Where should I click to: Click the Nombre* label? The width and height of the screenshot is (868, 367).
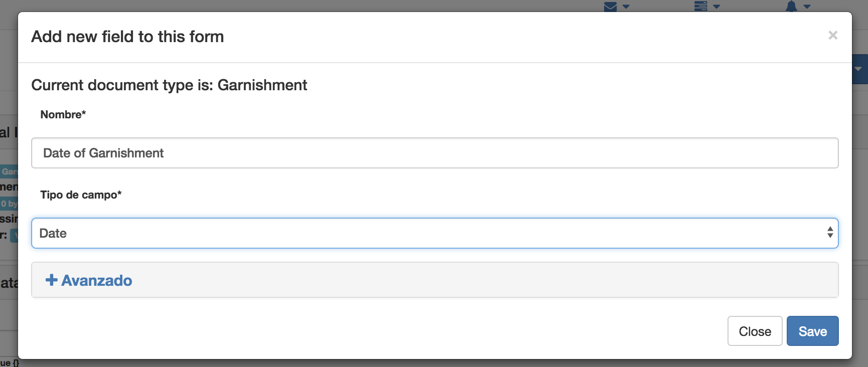coord(63,114)
